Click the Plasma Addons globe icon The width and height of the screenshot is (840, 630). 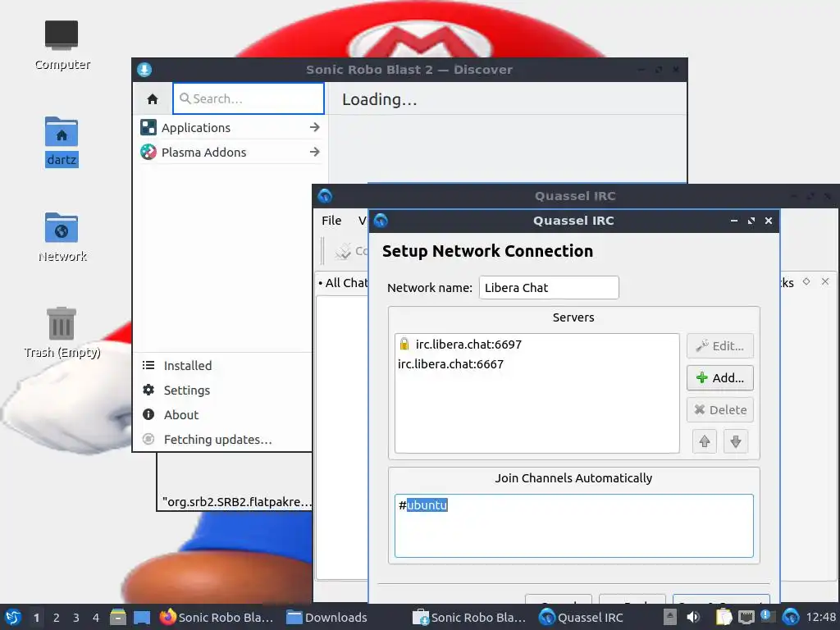pyautogui.click(x=148, y=152)
